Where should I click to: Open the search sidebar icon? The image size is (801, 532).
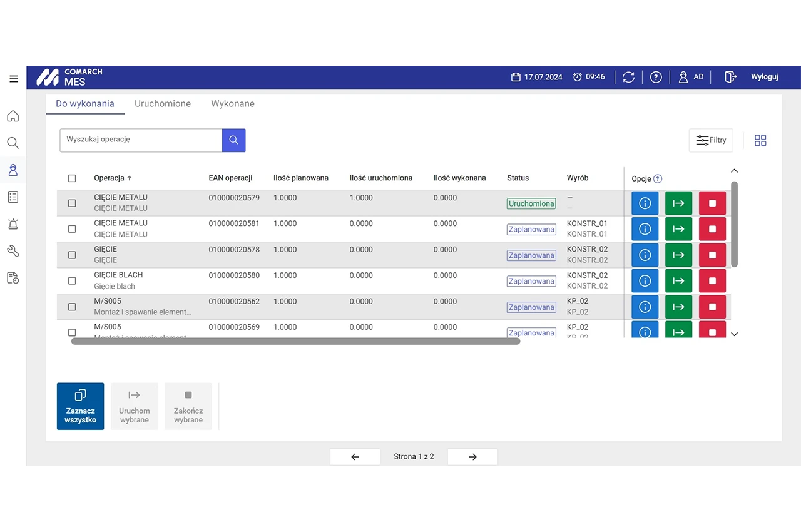13,143
